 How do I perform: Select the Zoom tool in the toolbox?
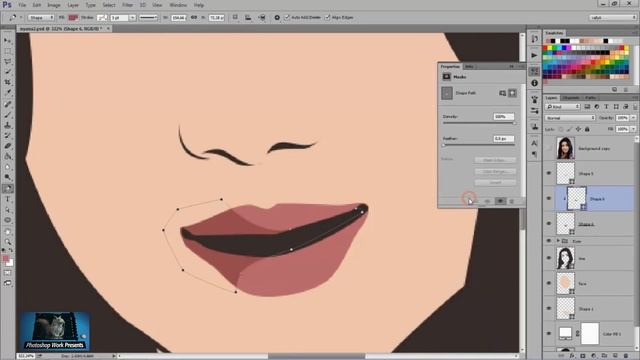[8, 242]
